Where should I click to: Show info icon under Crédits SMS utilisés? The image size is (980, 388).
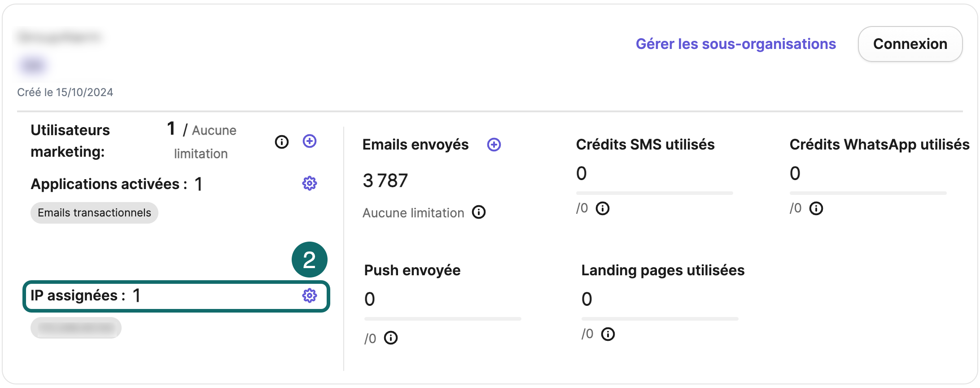coord(603,208)
